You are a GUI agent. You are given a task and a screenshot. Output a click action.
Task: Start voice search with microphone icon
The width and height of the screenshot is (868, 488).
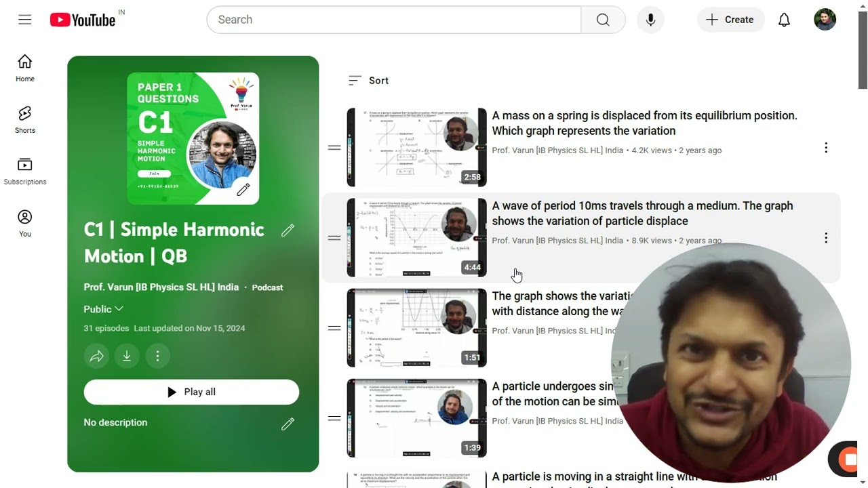tap(650, 20)
